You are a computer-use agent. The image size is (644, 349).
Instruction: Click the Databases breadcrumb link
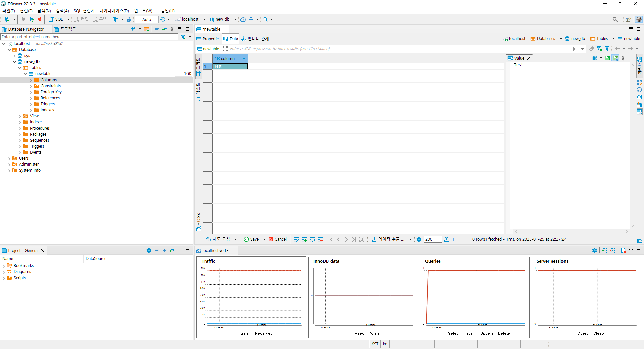tap(543, 39)
